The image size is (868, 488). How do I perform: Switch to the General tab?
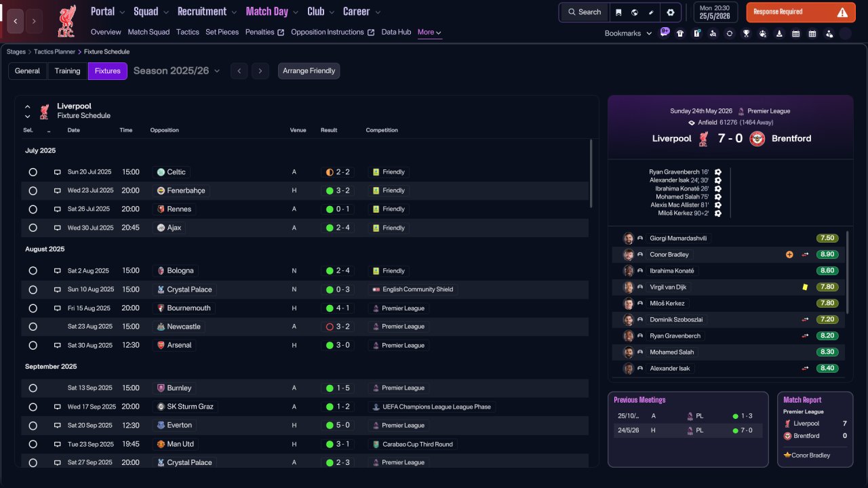(28, 71)
